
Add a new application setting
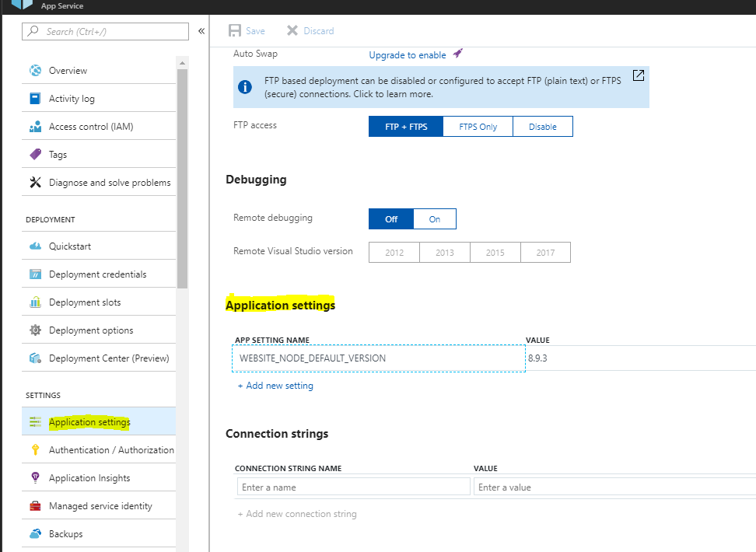click(275, 385)
